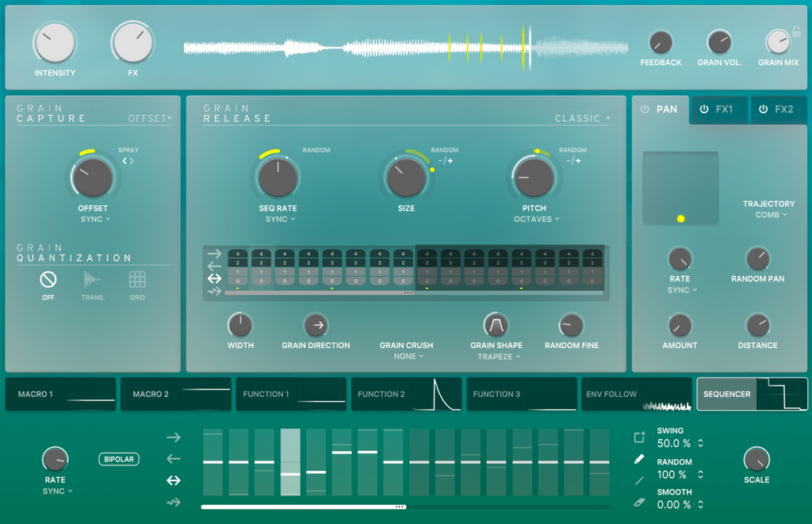Open the GRAIN SHAPE Trapeze dropdown
This screenshot has width=812, height=524.
tap(498, 357)
